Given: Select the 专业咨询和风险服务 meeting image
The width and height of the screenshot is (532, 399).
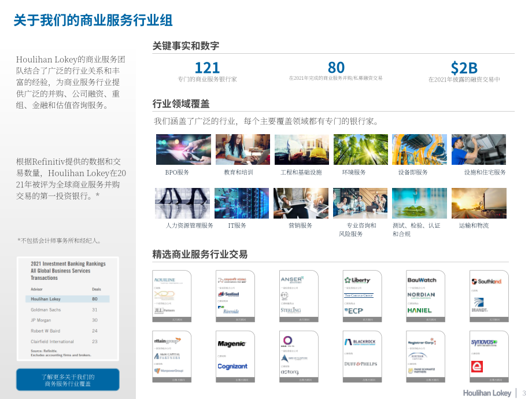Looking at the screenshot, I should click(360, 203).
